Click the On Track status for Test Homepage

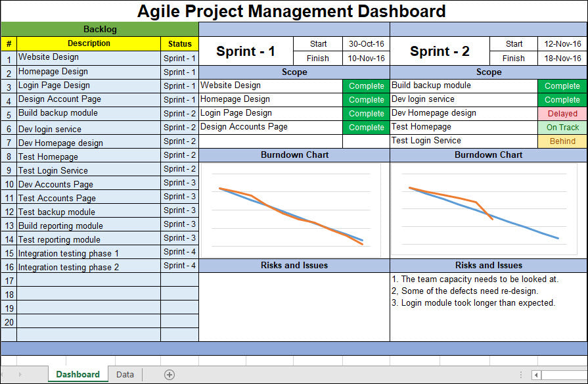pyautogui.click(x=562, y=127)
